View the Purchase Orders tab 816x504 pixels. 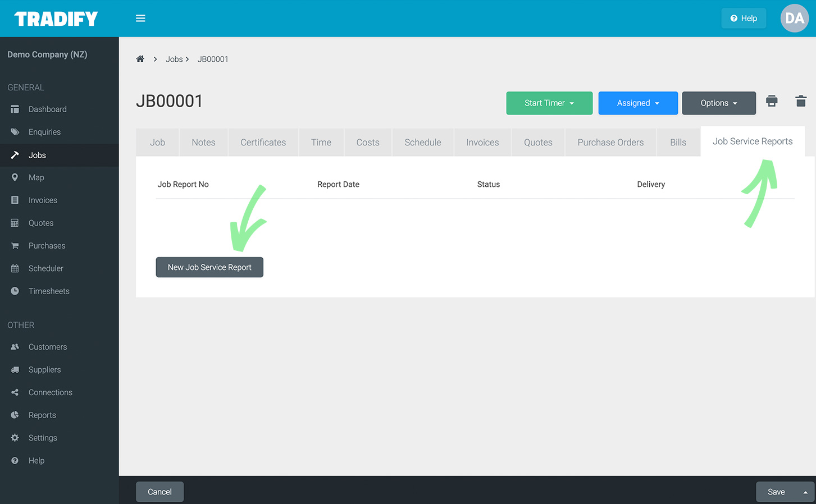point(610,143)
